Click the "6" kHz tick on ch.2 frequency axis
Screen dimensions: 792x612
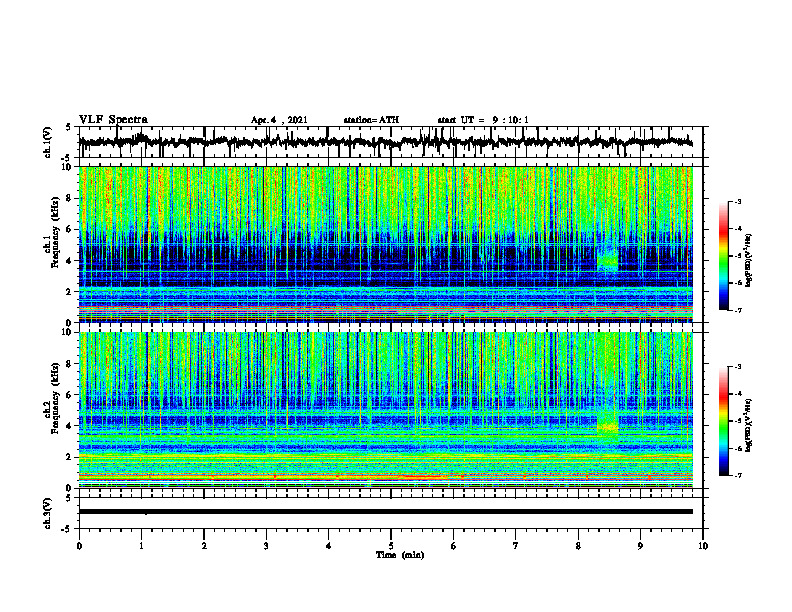coord(69,395)
